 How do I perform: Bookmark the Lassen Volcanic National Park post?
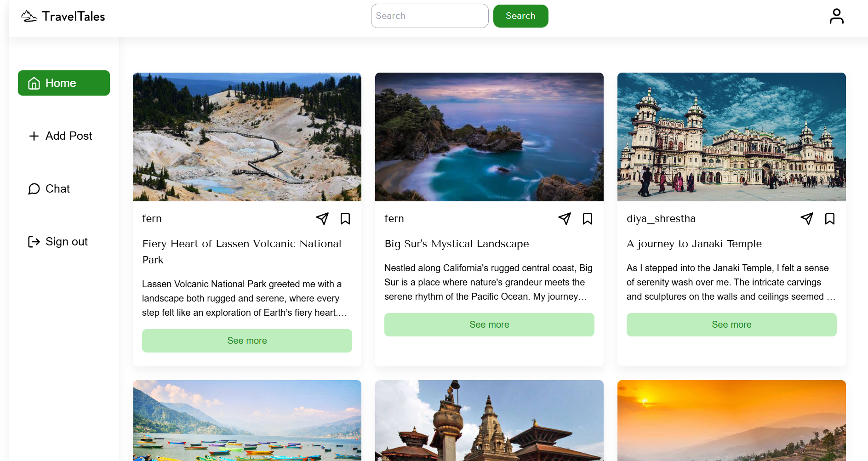point(345,219)
